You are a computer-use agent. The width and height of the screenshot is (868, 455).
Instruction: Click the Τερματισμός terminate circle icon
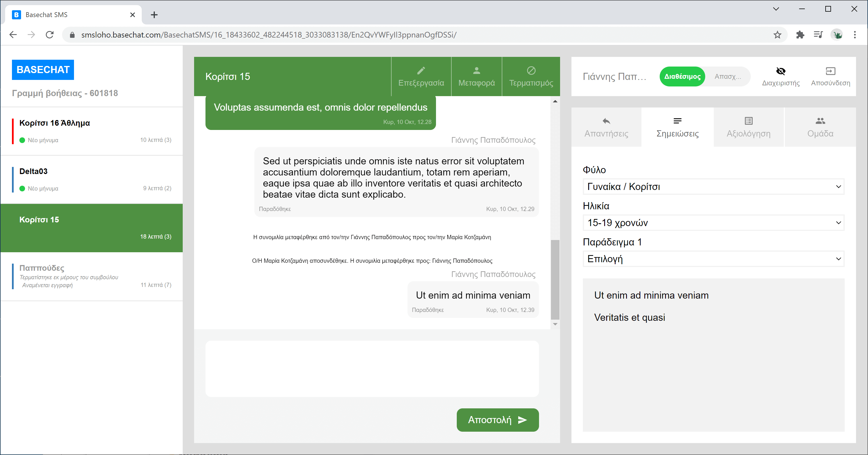pyautogui.click(x=531, y=71)
